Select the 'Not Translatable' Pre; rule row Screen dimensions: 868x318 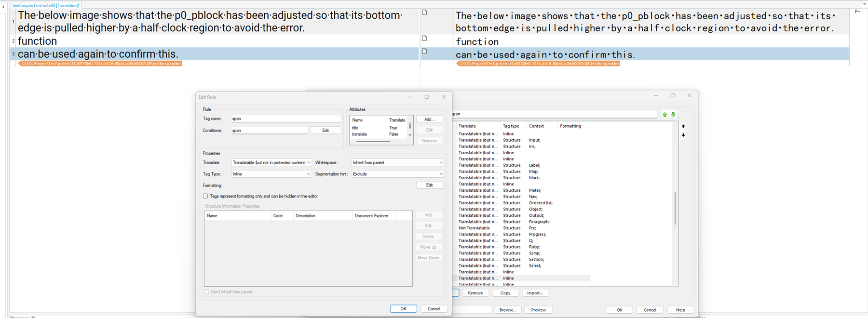(x=523, y=228)
